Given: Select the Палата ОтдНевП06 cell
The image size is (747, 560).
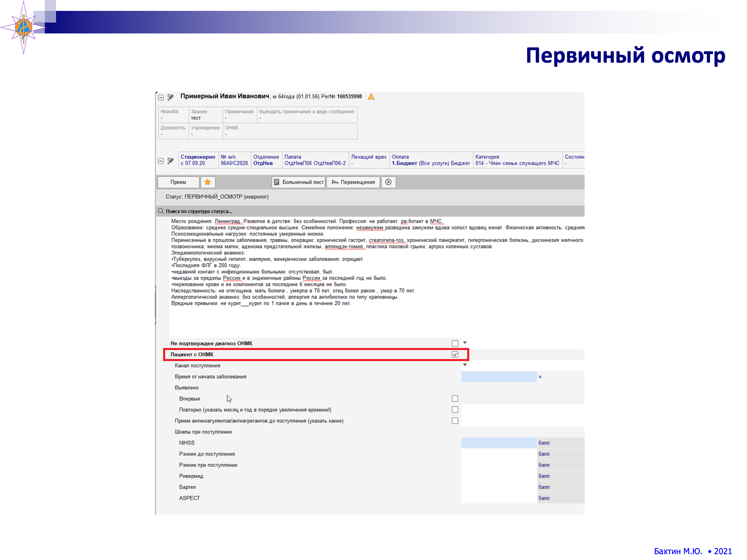Looking at the screenshot, I should (x=315, y=160).
